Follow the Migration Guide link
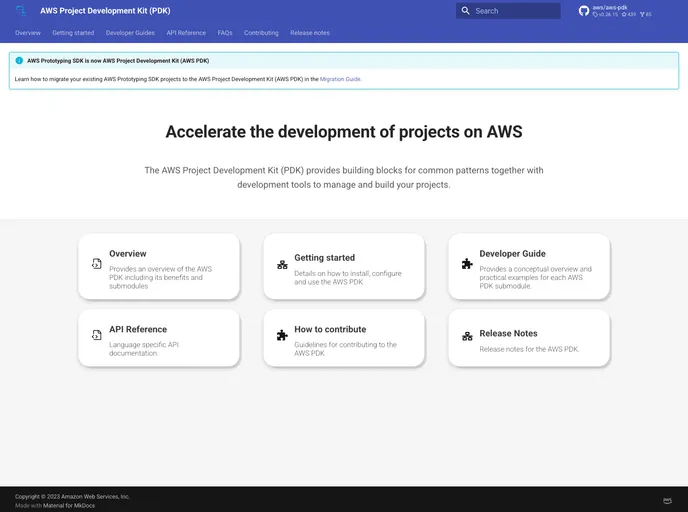Viewport: 688px width, 512px height. tap(340, 79)
